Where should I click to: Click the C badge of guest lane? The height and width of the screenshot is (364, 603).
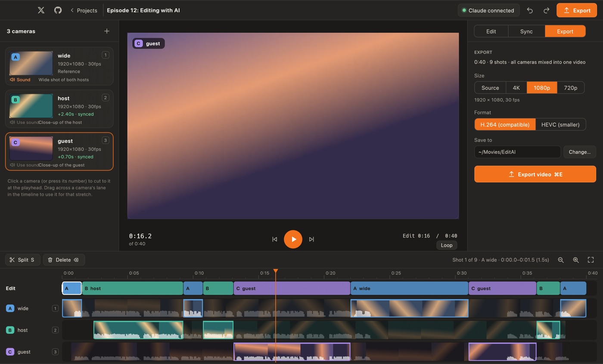click(10, 352)
